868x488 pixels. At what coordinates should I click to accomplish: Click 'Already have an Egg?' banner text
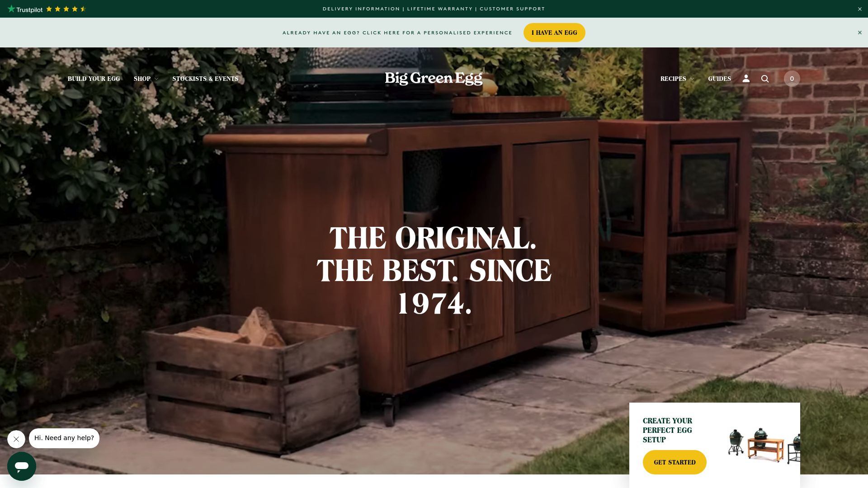click(x=397, y=33)
